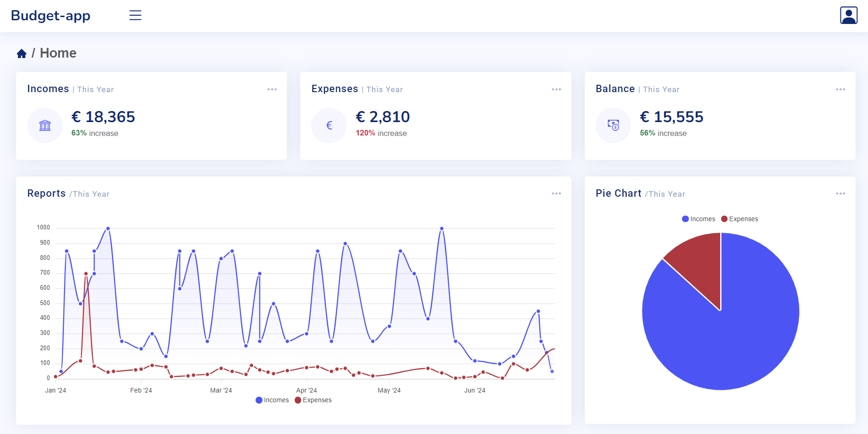Click the Home breadcrumb text
868x434 pixels.
point(58,53)
